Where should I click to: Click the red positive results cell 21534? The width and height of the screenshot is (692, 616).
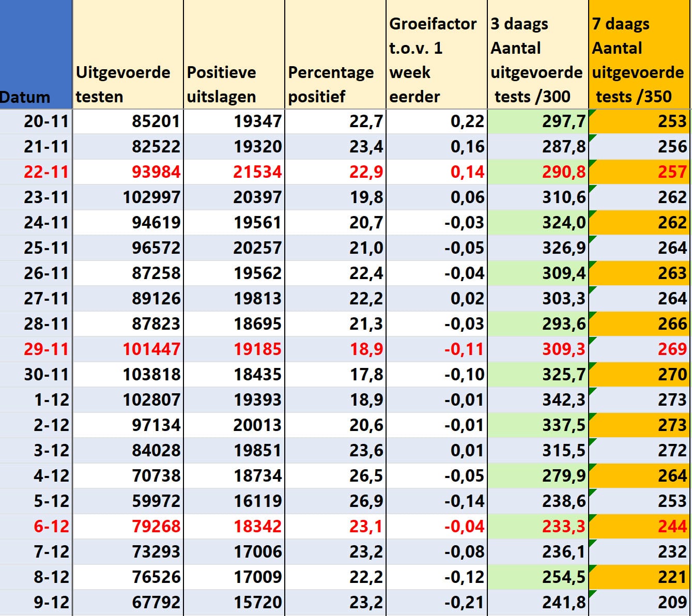pyautogui.click(x=234, y=172)
